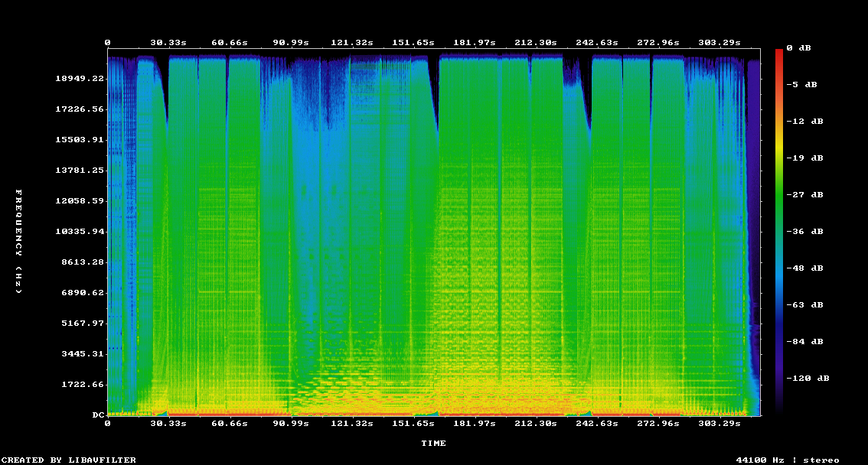This screenshot has height=465, width=868.
Task: Click the 212.30s marker on bottom axis
Action: (x=535, y=423)
